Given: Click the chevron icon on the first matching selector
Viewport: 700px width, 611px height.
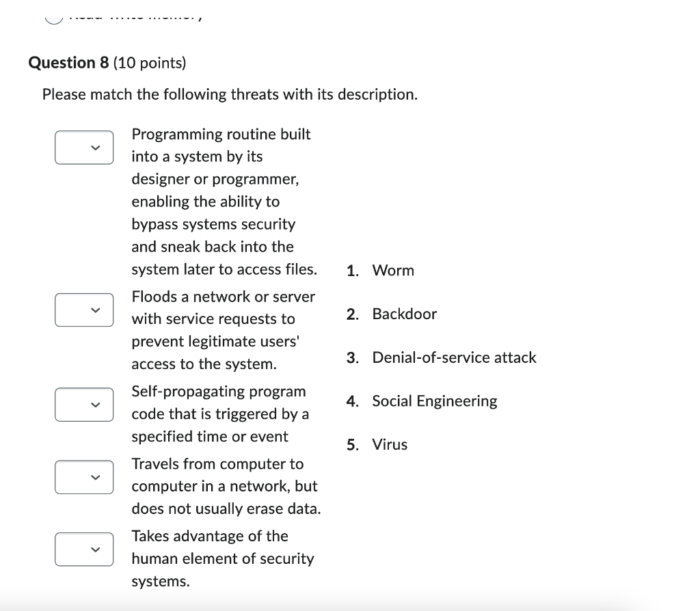Looking at the screenshot, I should [96, 147].
